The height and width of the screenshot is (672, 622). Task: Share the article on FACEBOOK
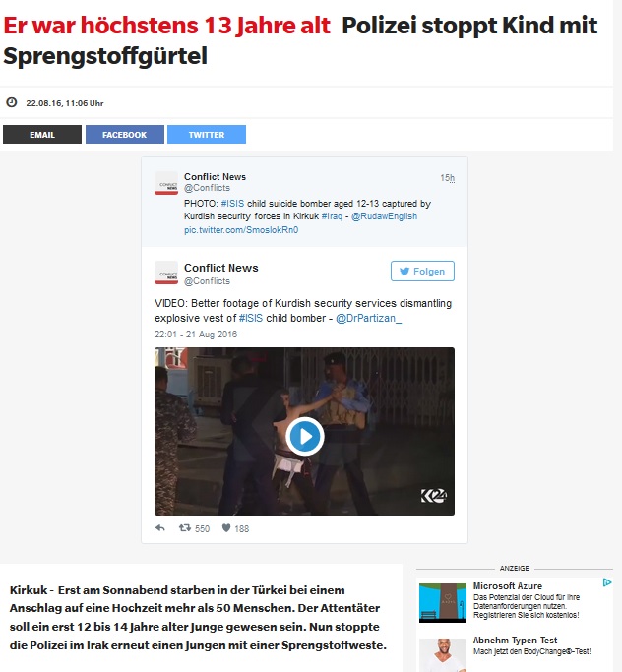(125, 134)
